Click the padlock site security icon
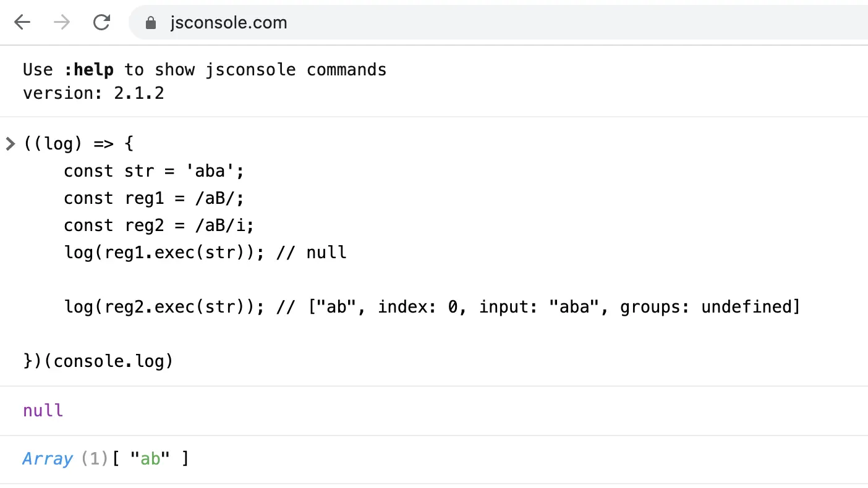The width and height of the screenshot is (868, 488). pos(150,23)
